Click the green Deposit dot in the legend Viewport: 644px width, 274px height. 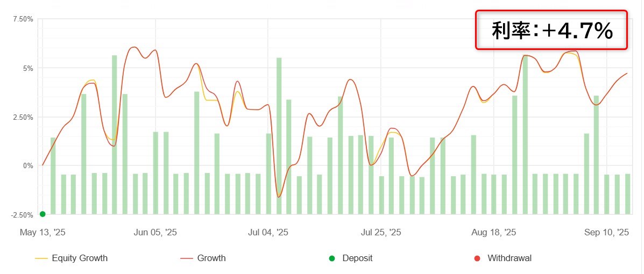point(331,258)
